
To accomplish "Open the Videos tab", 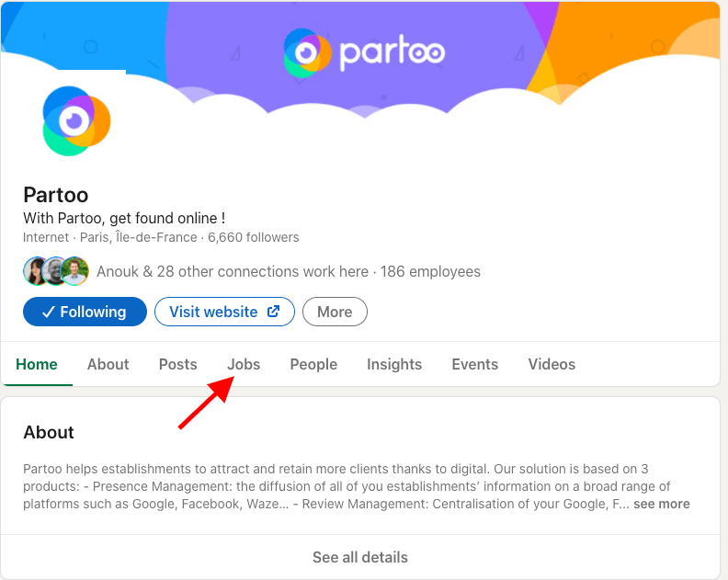I will [552, 364].
